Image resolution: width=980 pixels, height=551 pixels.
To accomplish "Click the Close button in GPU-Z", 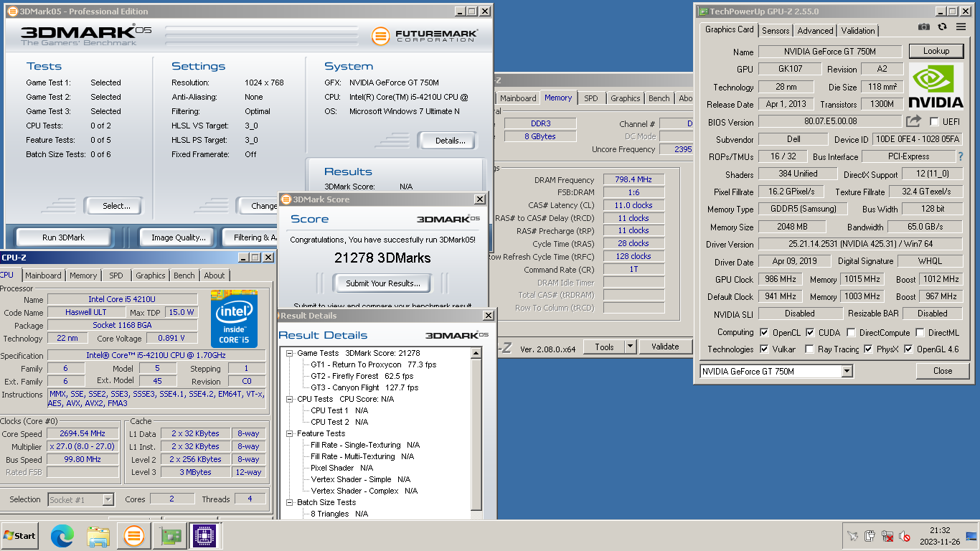I will click(943, 371).
